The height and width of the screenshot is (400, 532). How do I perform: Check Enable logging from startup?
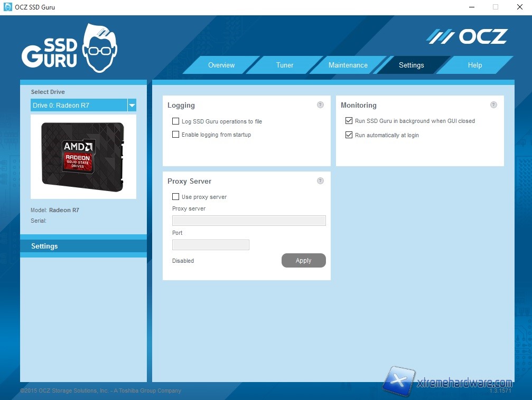pos(176,135)
